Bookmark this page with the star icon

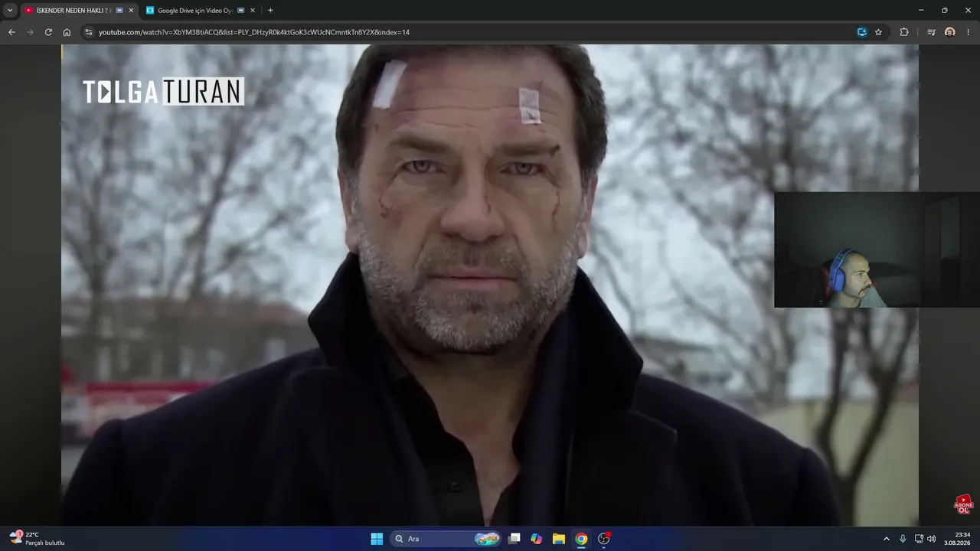pyautogui.click(x=878, y=32)
